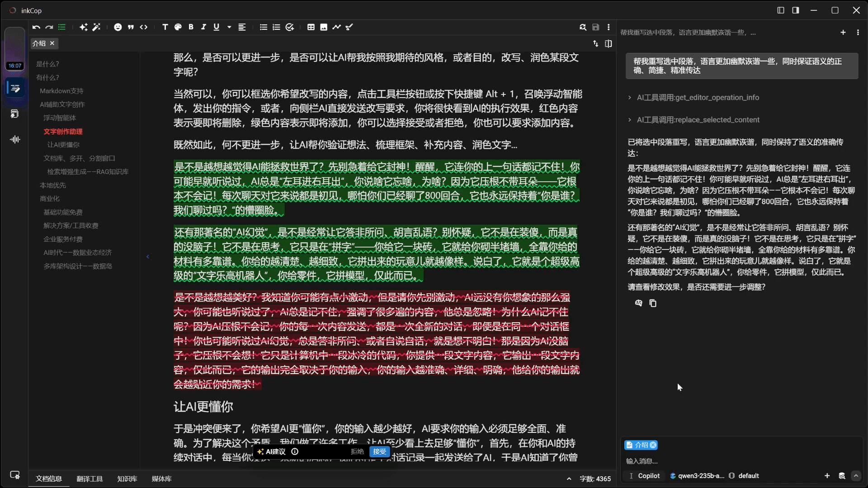Screen dimensions: 868x488
Task: Reject the AI suggestion with 拒绝
Action: [x=357, y=451]
